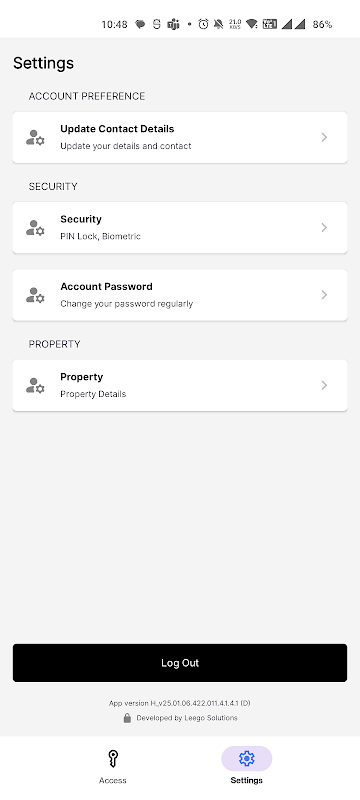The image size is (360, 800).
Task: Tap the user-gear icon beside Property
Action: (35, 385)
